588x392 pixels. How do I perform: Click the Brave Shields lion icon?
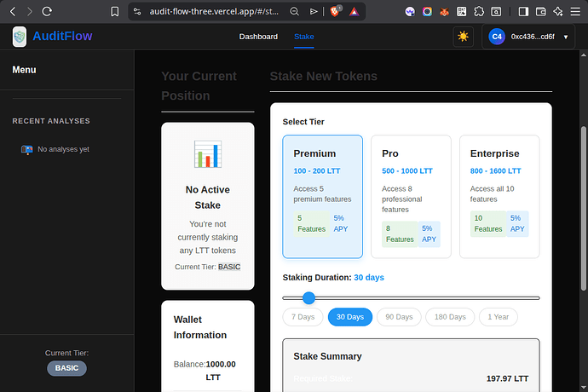click(335, 12)
